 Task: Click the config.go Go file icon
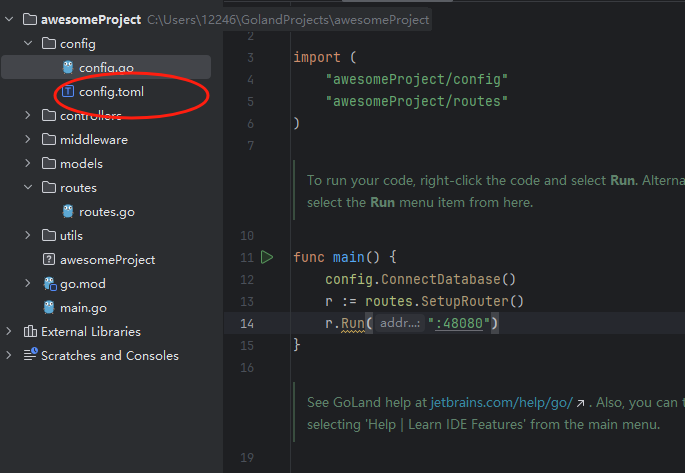tap(68, 67)
